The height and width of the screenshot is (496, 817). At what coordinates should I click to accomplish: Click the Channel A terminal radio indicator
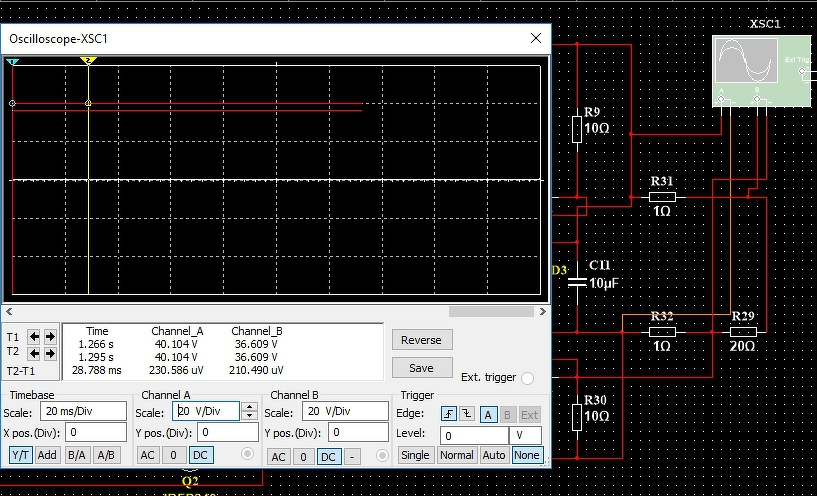click(247, 454)
